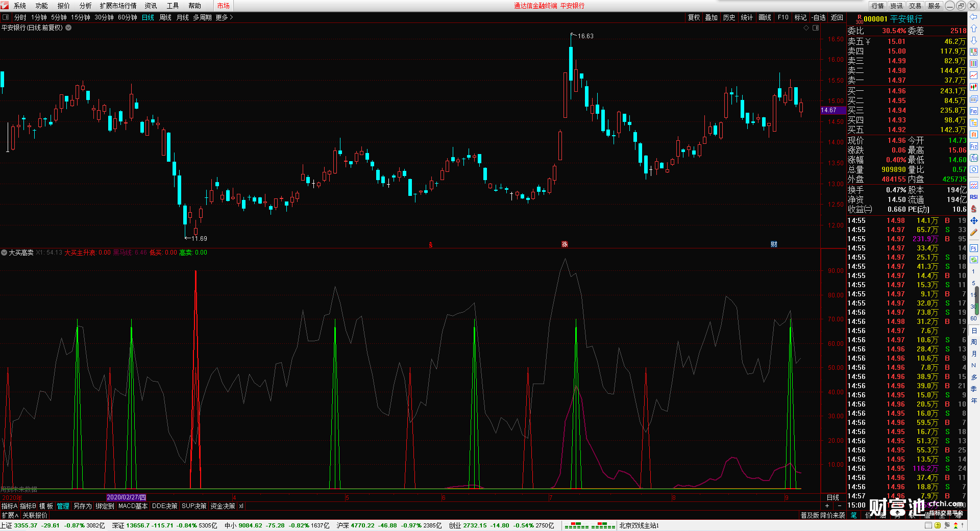Open the 功能 menu
Image resolution: width=980 pixels, height=531 pixels.
42,6
